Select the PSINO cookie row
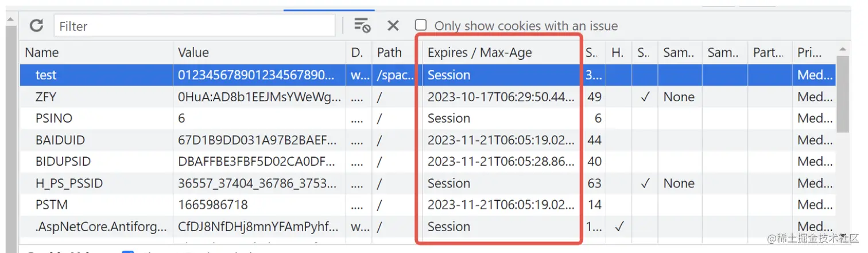The height and width of the screenshot is (253, 868). [x=54, y=118]
